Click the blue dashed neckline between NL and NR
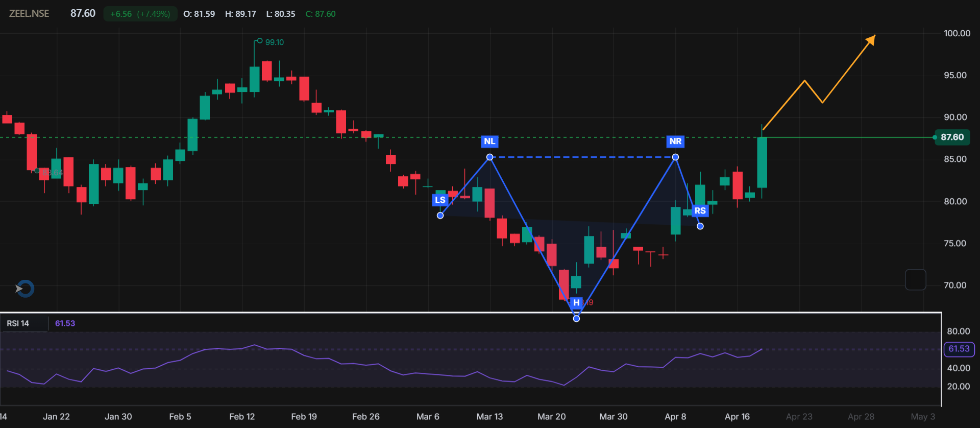 tap(582, 157)
